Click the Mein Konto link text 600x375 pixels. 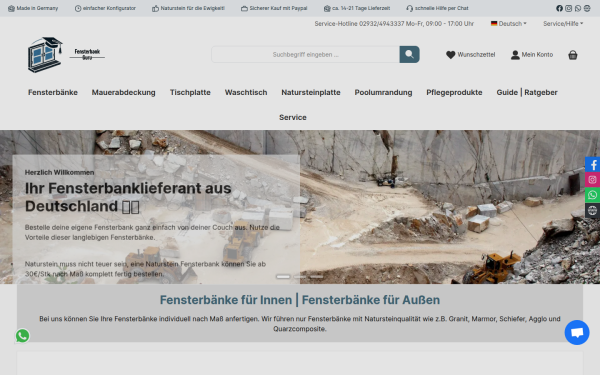tap(537, 55)
